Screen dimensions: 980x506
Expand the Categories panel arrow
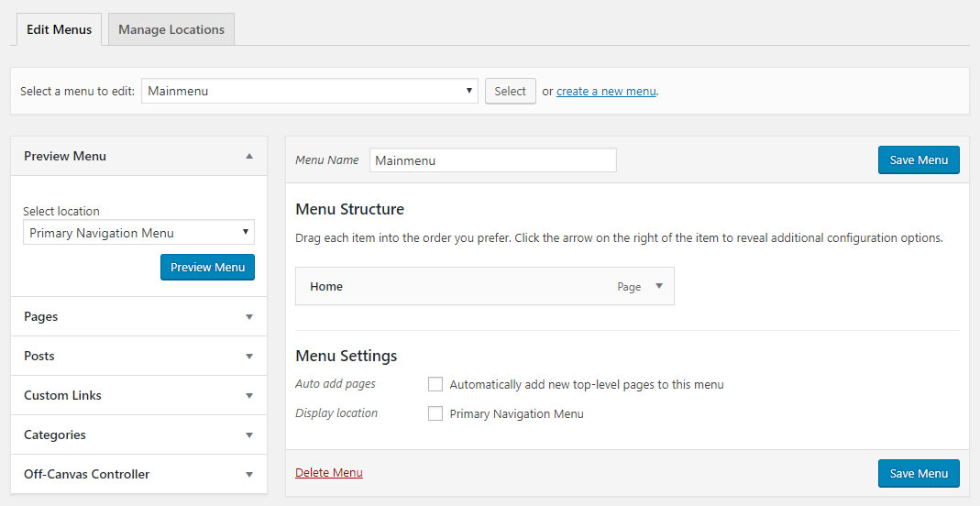249,434
